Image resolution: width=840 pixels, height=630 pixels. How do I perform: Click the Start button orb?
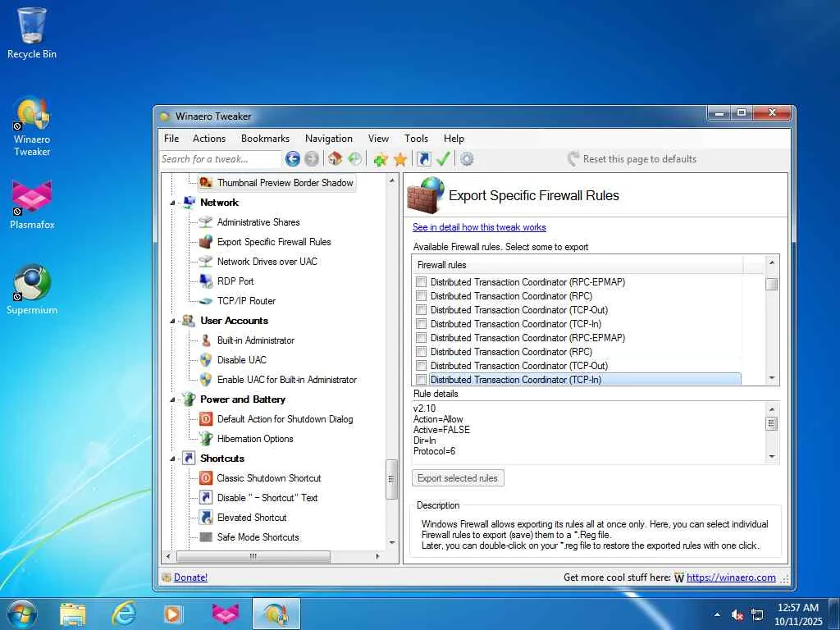[22, 614]
